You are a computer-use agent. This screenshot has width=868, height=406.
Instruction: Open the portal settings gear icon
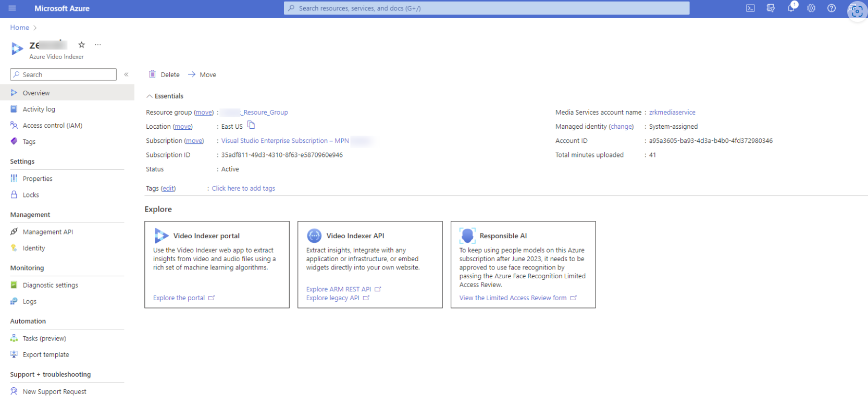pyautogui.click(x=811, y=8)
